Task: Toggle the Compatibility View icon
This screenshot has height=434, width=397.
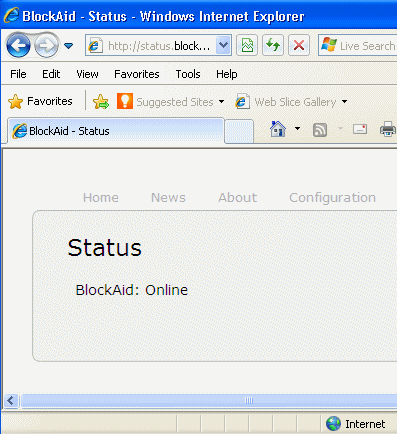Action: [x=247, y=45]
